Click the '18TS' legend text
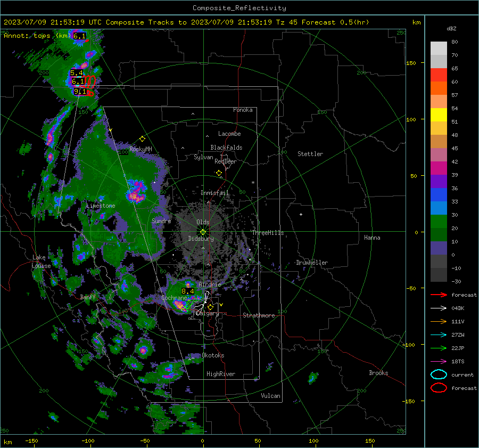This screenshot has height=448, width=479. point(458,362)
